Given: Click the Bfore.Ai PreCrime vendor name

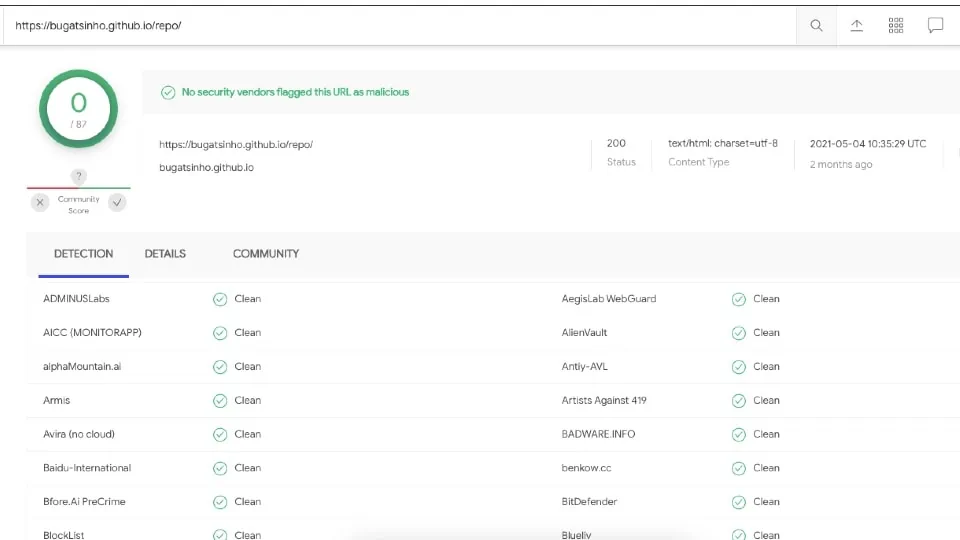Looking at the screenshot, I should point(84,501).
